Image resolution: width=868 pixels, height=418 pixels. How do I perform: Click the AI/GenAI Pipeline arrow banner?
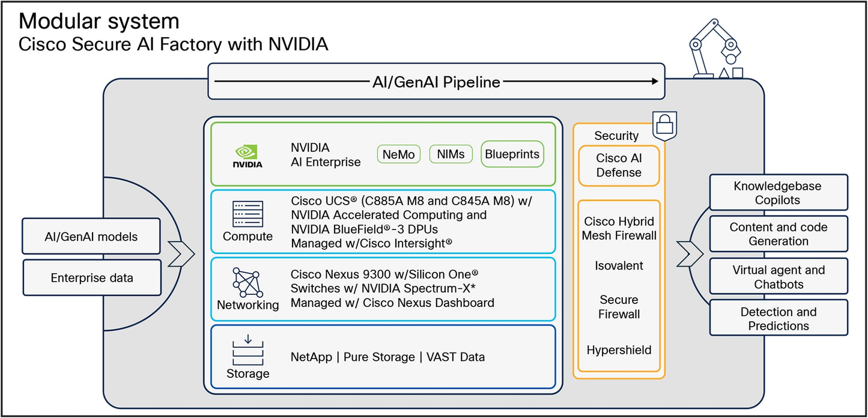436,82
